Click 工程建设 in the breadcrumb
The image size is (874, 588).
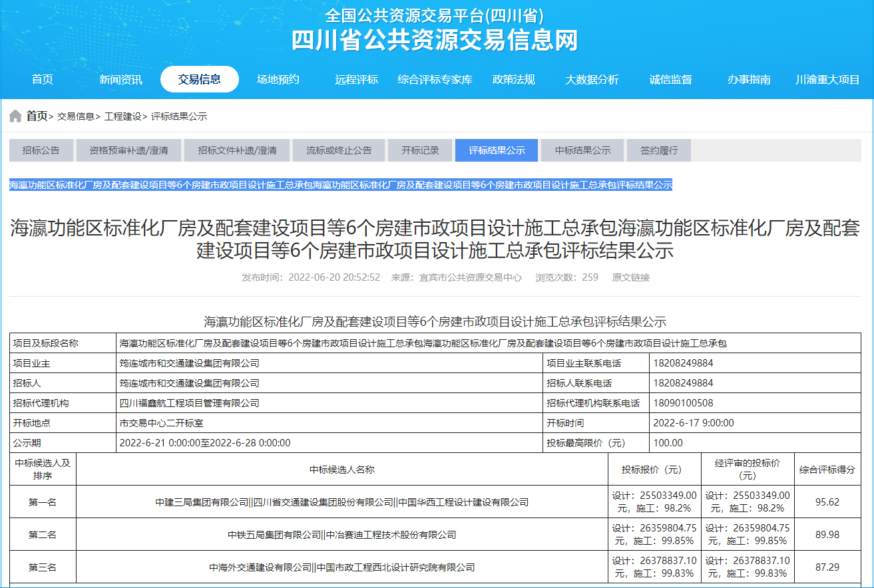point(123,116)
